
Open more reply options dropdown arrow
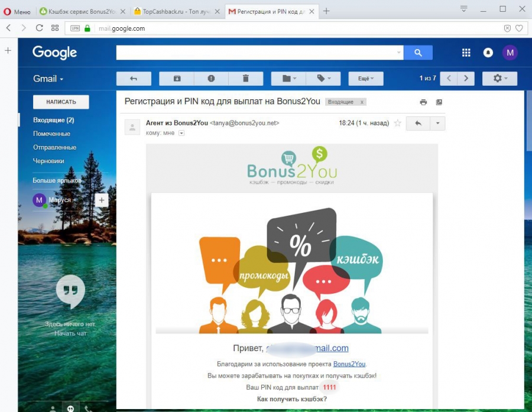tap(437, 123)
